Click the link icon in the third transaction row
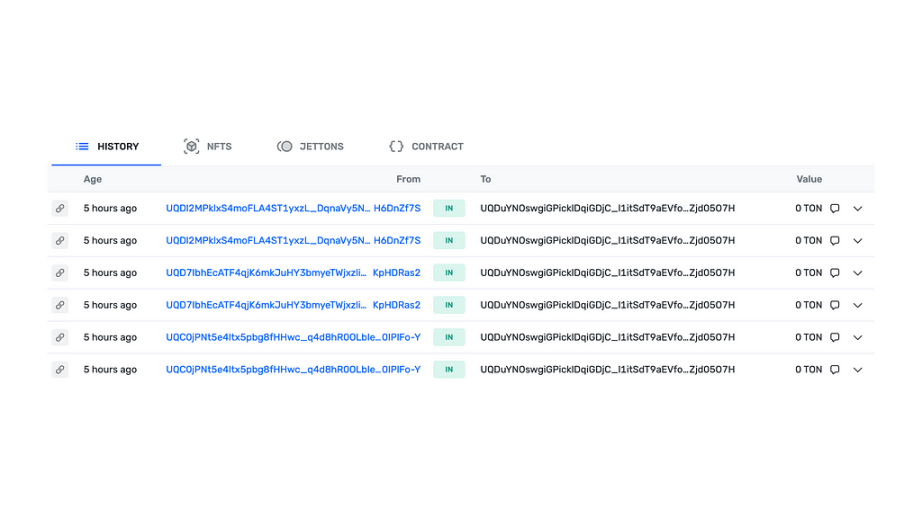Screen dimensions: 922x518 [x=60, y=273]
